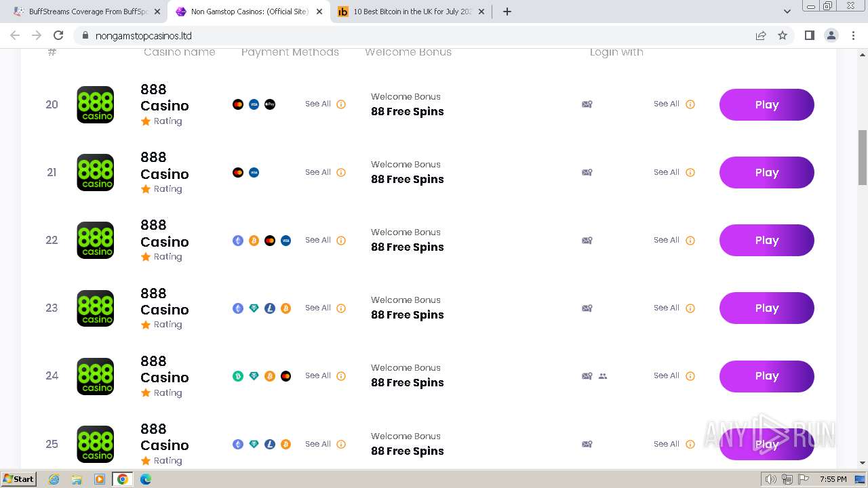Screen dimensions: 868x488
Task: Click the Litecoin icon in row 23
Action: pyautogui.click(x=270, y=308)
